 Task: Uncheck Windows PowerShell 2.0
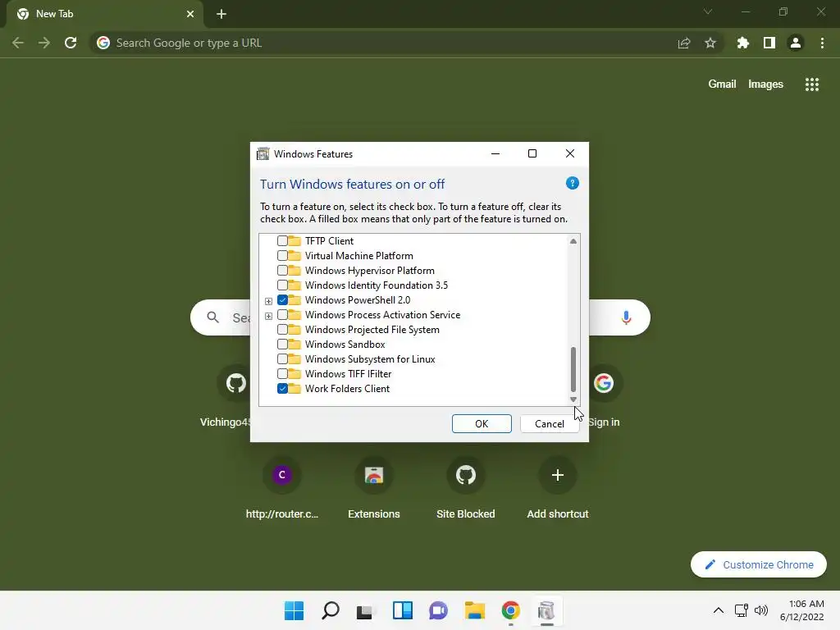[x=282, y=300]
